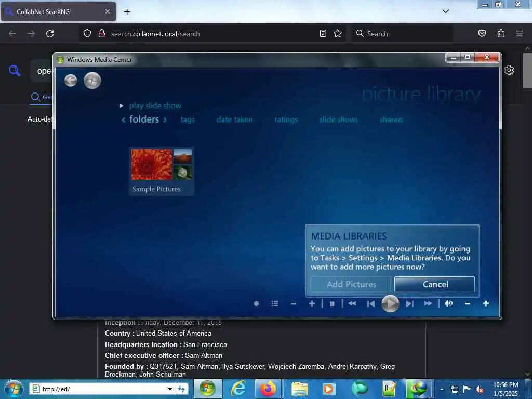Image resolution: width=532 pixels, height=399 pixels.
Task: Click Firefox forward arrow
Action: tap(31, 34)
